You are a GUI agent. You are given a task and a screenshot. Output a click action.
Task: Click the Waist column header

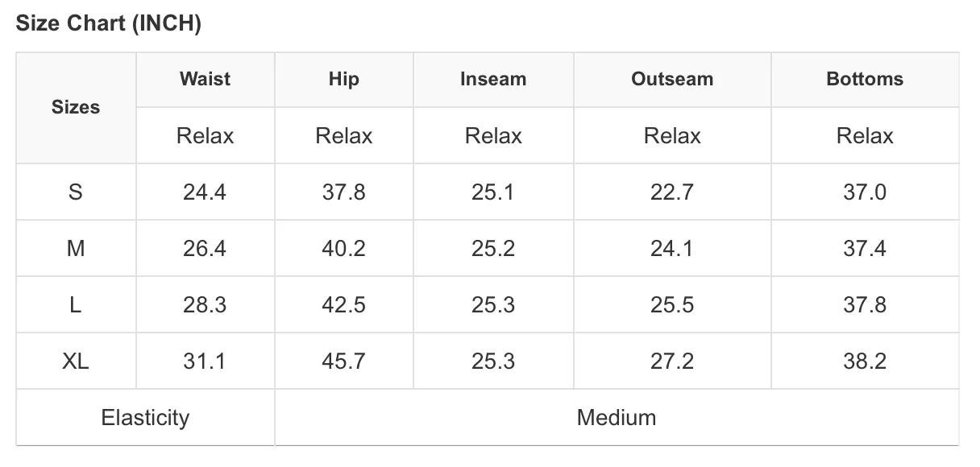(205, 79)
